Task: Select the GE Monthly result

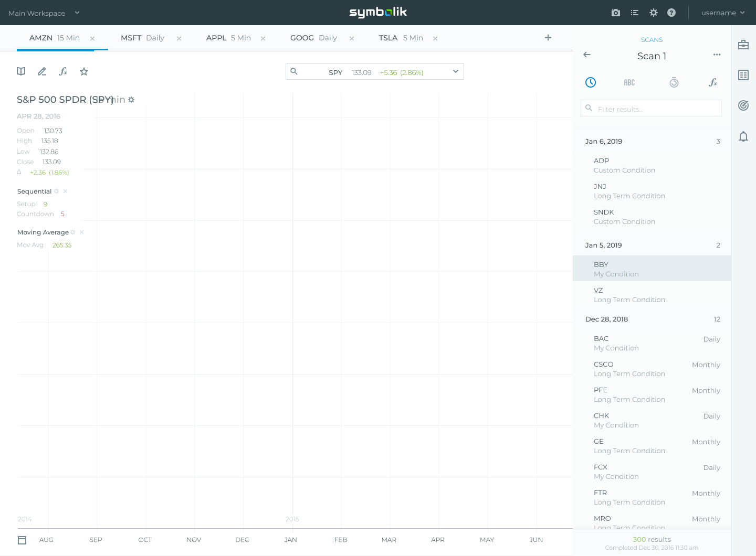Action: [652, 446]
